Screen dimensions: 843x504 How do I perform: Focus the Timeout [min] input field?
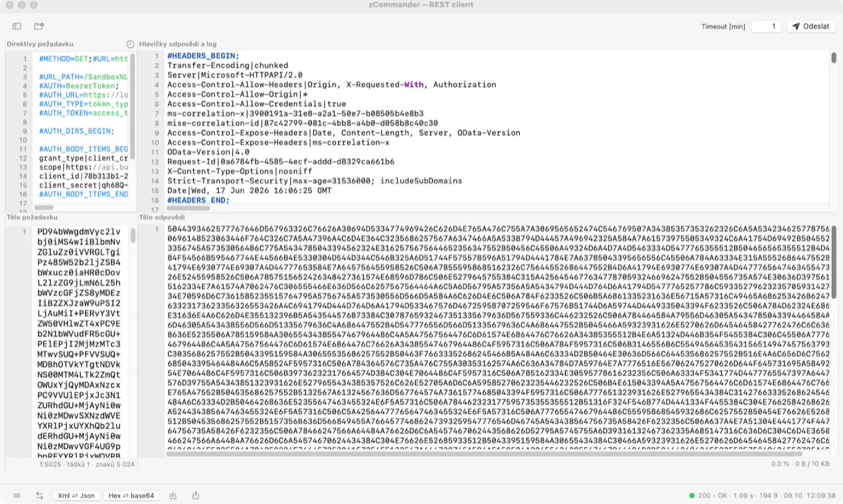(767, 27)
